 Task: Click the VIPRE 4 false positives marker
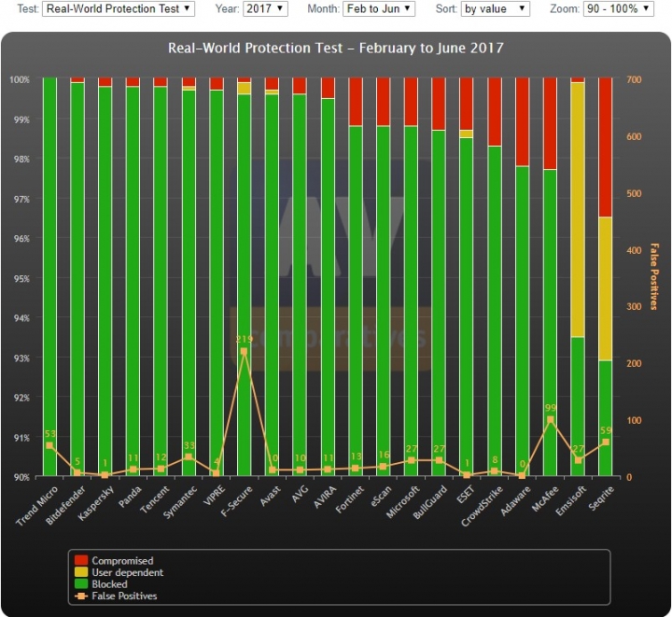tap(216, 473)
